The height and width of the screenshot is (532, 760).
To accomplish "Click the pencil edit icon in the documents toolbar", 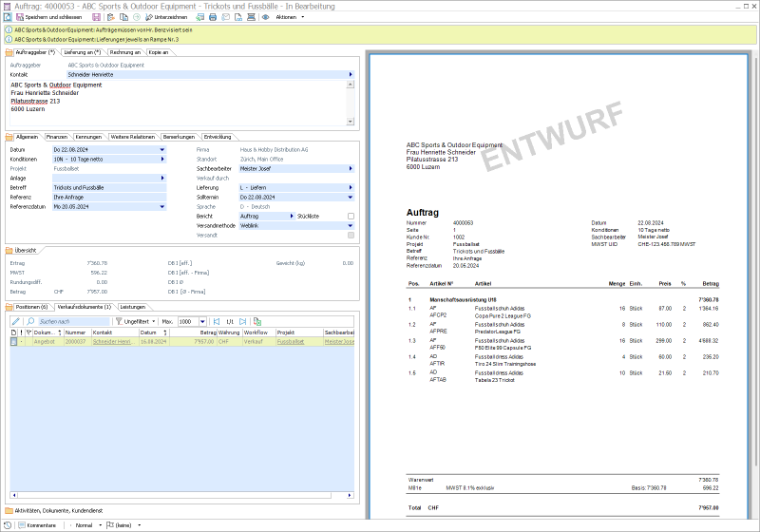I will (x=16, y=321).
